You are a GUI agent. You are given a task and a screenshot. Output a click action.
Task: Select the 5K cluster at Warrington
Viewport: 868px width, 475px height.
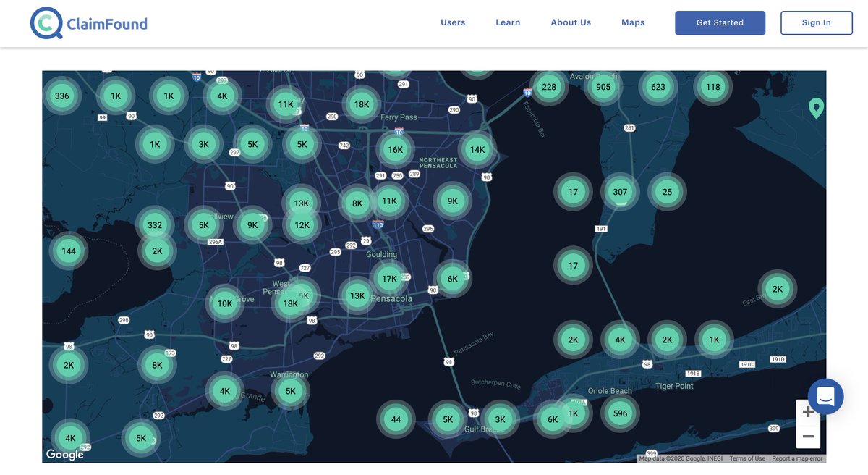[291, 391]
